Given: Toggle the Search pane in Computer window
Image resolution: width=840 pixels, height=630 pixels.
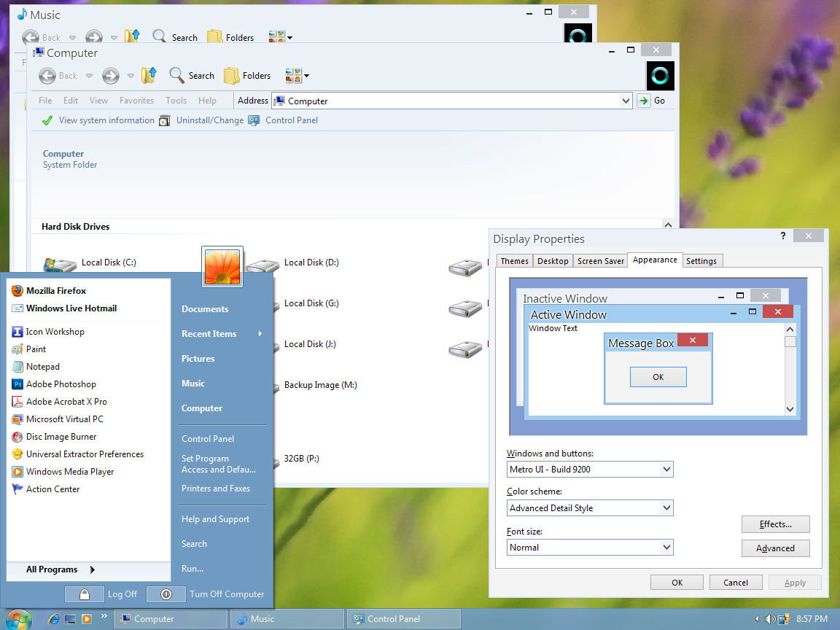Looking at the screenshot, I should pos(192,75).
